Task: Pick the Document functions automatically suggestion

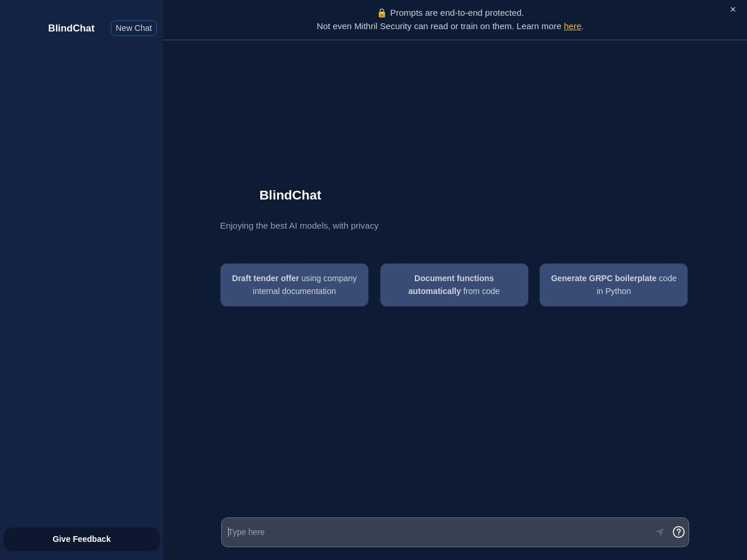Action: [454, 285]
